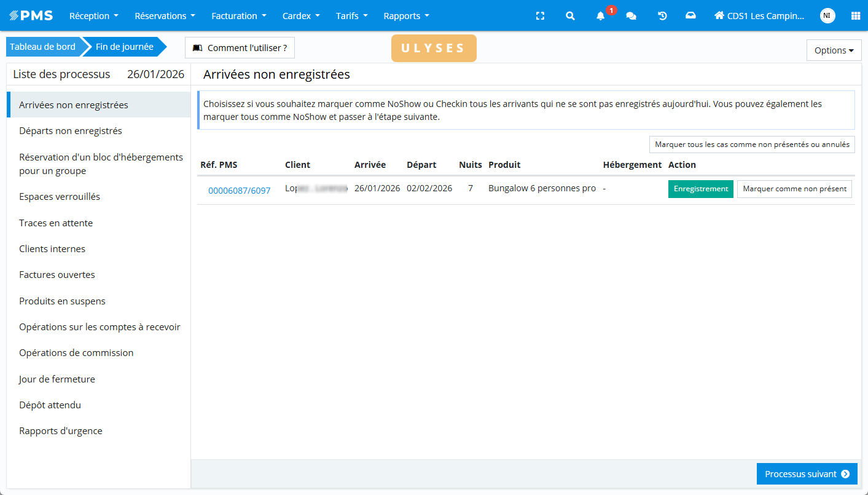Expand the Réception menu
The image size is (868, 495).
93,16
